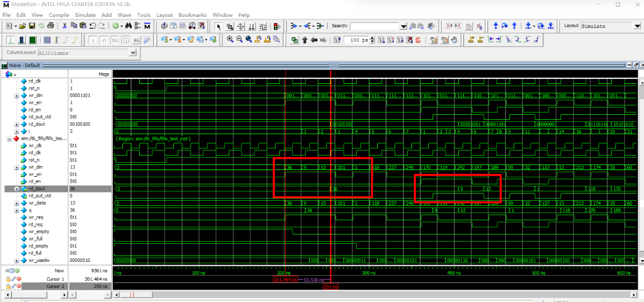Image resolution: width=644 pixels, height=302 pixels.
Task: Toggle the 'All' signals filter button
Action: (137, 40)
